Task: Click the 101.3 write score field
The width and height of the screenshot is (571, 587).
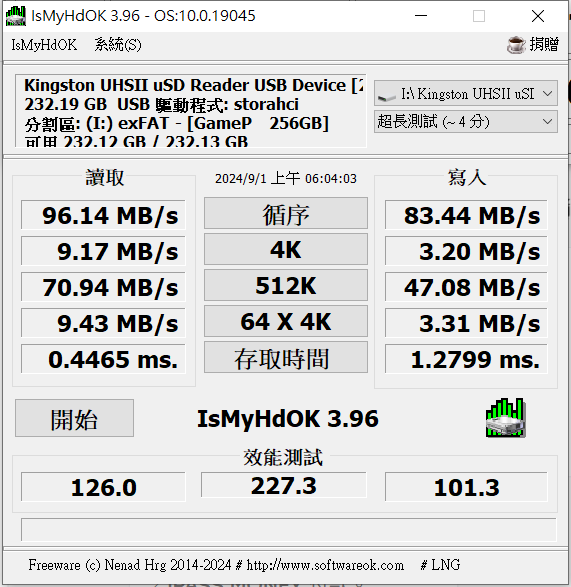Action: [466, 487]
